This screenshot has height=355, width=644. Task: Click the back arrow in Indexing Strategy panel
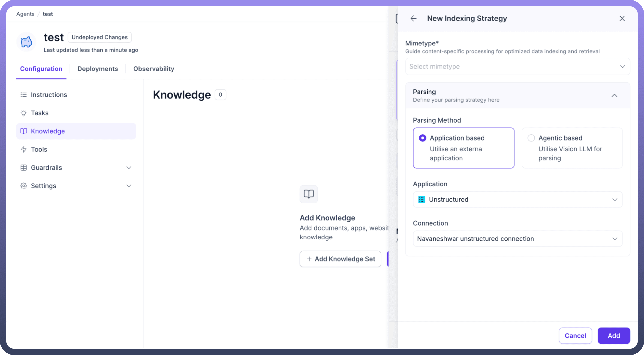413,18
